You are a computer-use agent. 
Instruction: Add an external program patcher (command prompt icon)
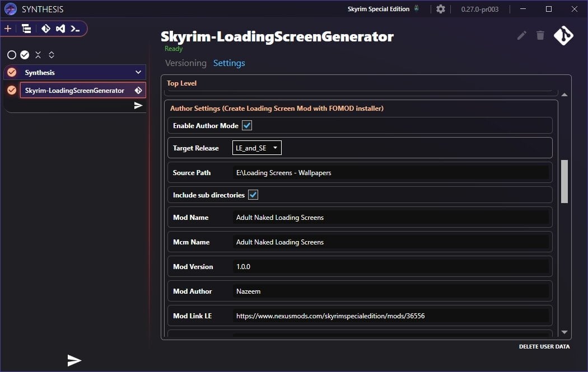[75, 29]
